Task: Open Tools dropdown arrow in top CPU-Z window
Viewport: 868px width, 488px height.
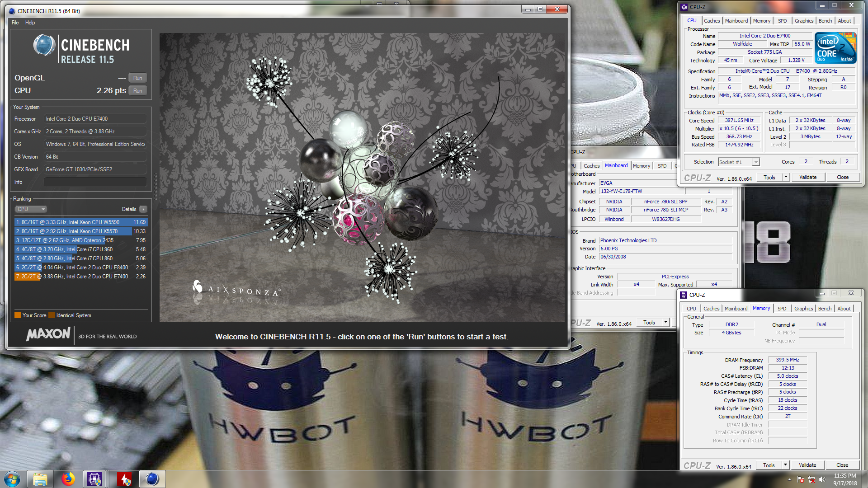Action: (x=786, y=178)
